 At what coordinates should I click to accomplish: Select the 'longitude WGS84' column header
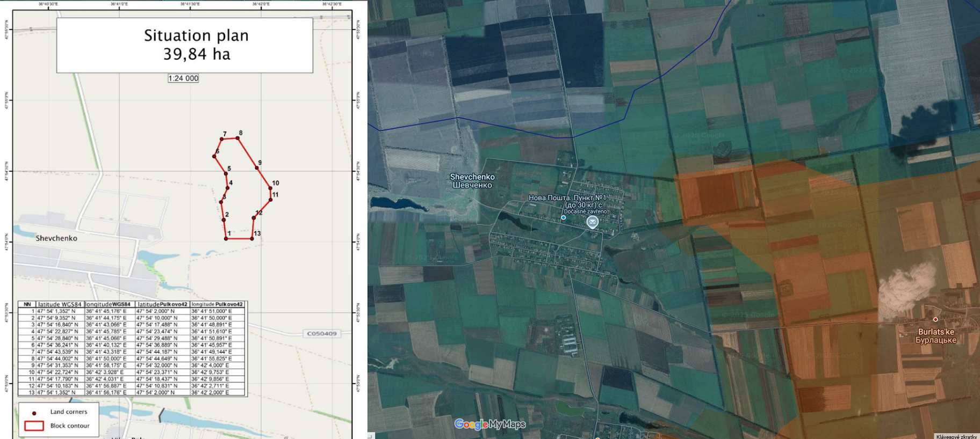pos(110,304)
